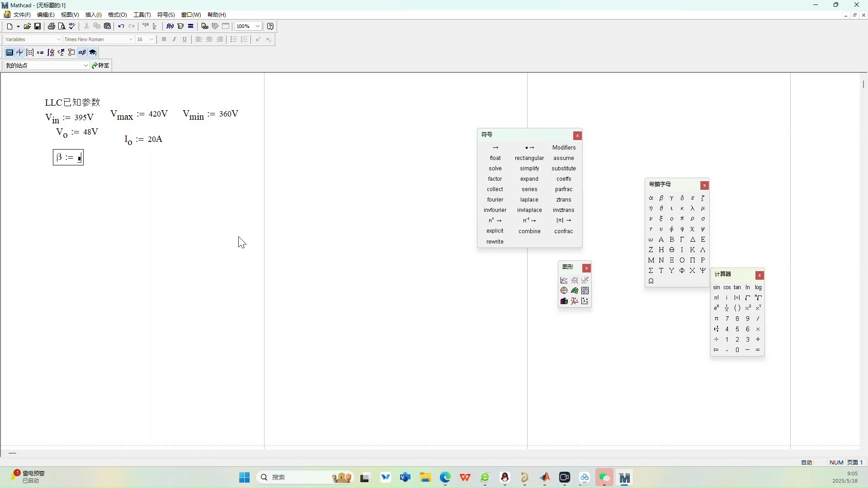Screen dimensions: 868x488
Task: Open the Matrix palette icon
Action: (x=29, y=52)
